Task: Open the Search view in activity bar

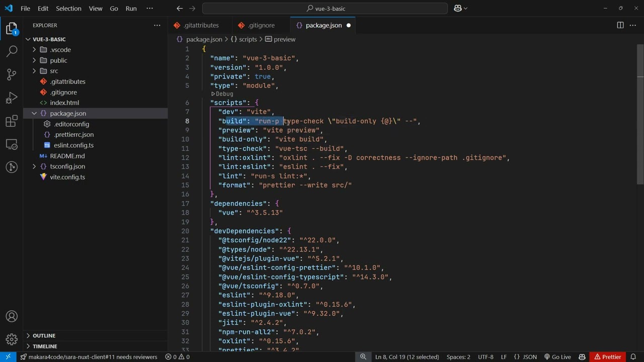Action: [12, 51]
